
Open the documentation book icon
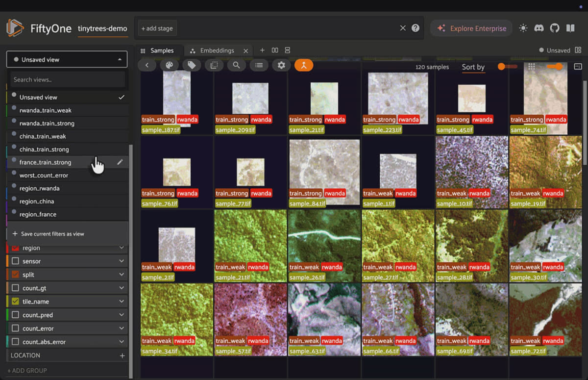[x=570, y=28]
